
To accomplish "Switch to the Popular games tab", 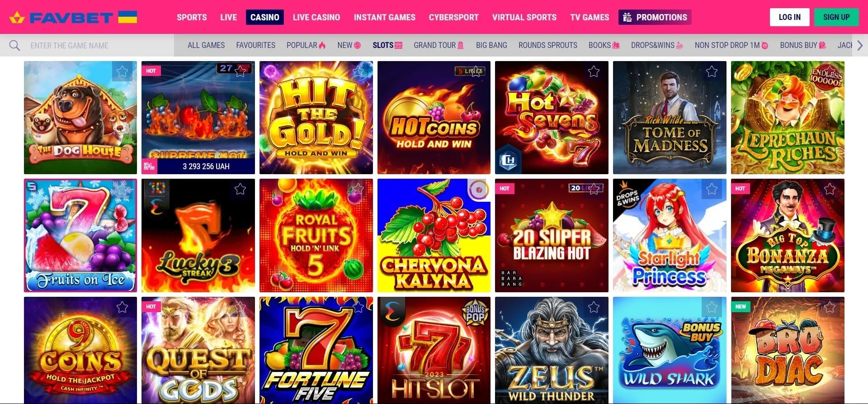I will (306, 45).
